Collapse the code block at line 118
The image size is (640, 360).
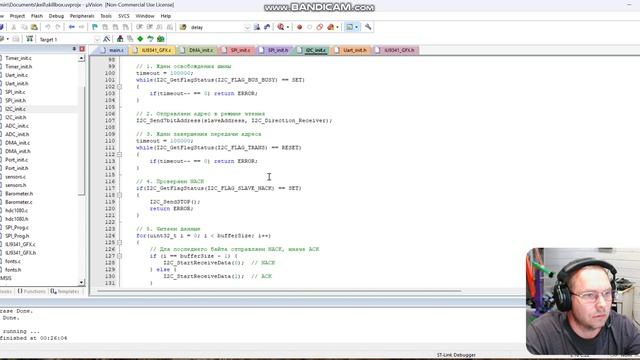click(119, 195)
